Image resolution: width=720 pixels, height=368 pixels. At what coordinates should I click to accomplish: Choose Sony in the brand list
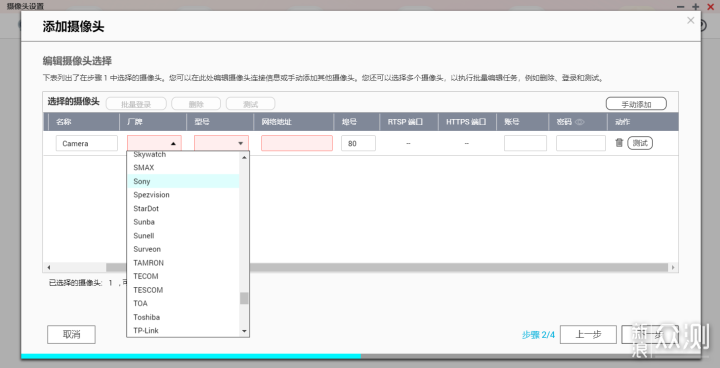pos(183,181)
